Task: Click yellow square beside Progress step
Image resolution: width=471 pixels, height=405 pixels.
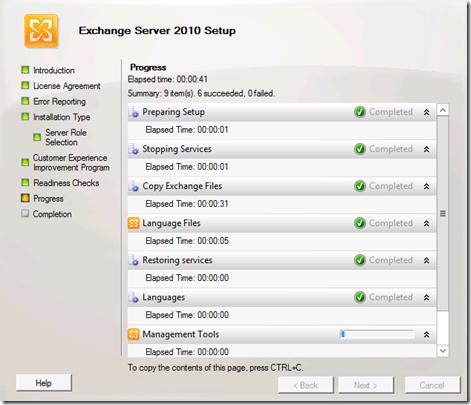Action: click(25, 198)
